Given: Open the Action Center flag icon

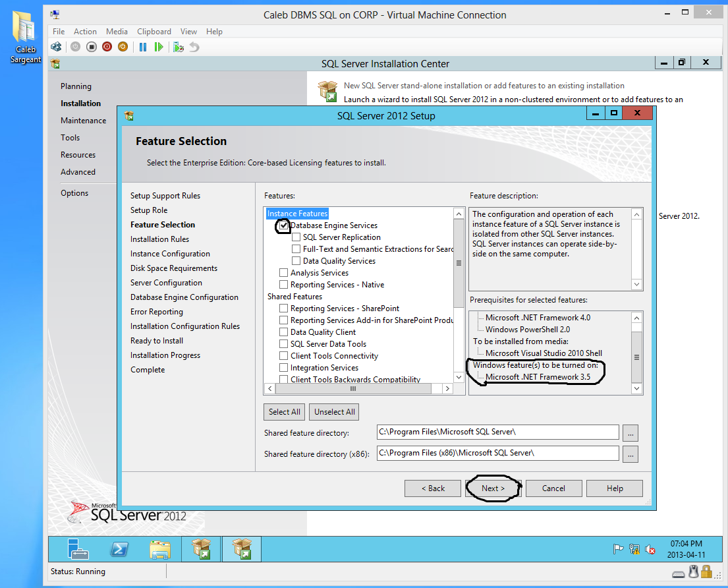Looking at the screenshot, I should point(618,550).
